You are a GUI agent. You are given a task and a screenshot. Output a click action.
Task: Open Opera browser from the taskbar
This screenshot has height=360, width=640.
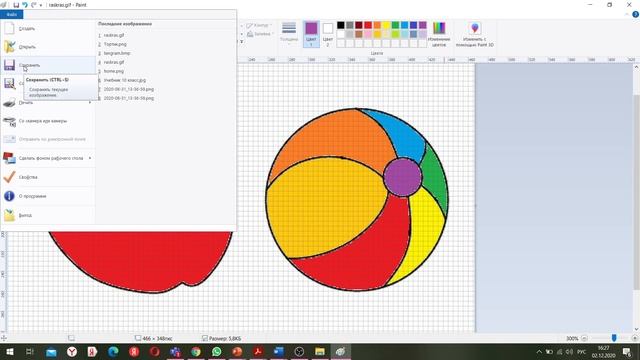click(155, 351)
